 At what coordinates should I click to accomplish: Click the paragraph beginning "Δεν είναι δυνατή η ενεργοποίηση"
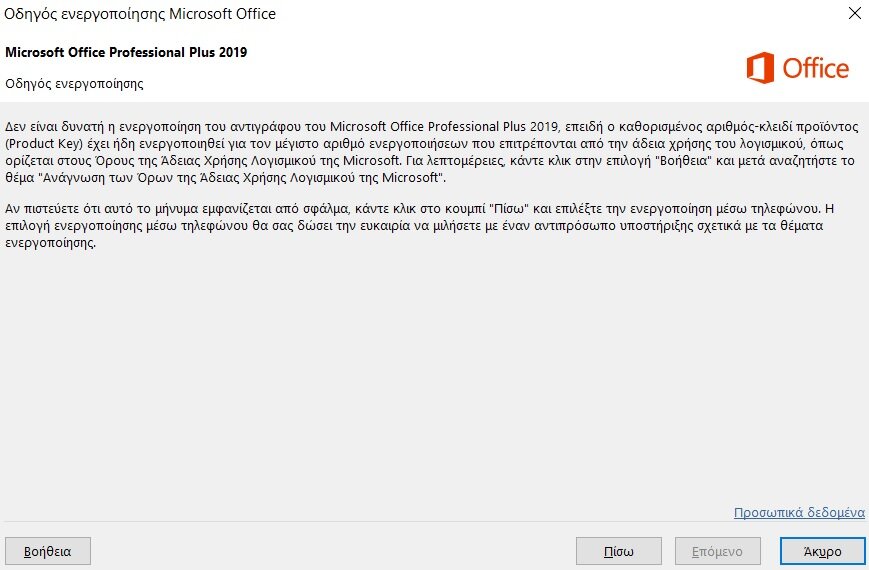click(x=432, y=152)
